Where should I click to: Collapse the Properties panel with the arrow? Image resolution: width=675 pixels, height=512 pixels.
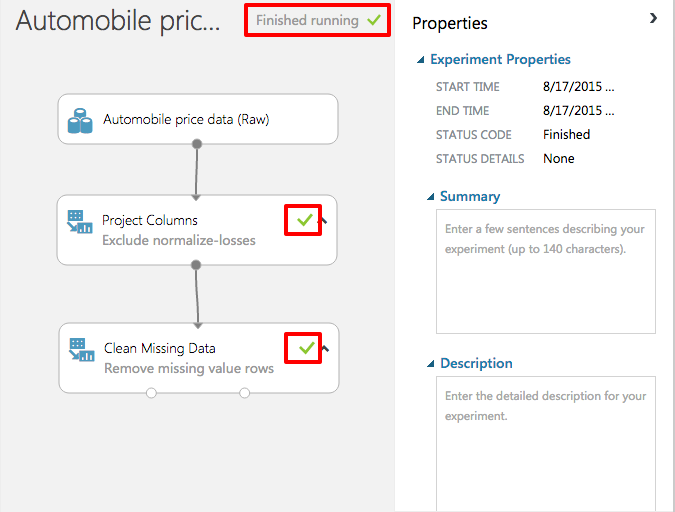click(654, 18)
